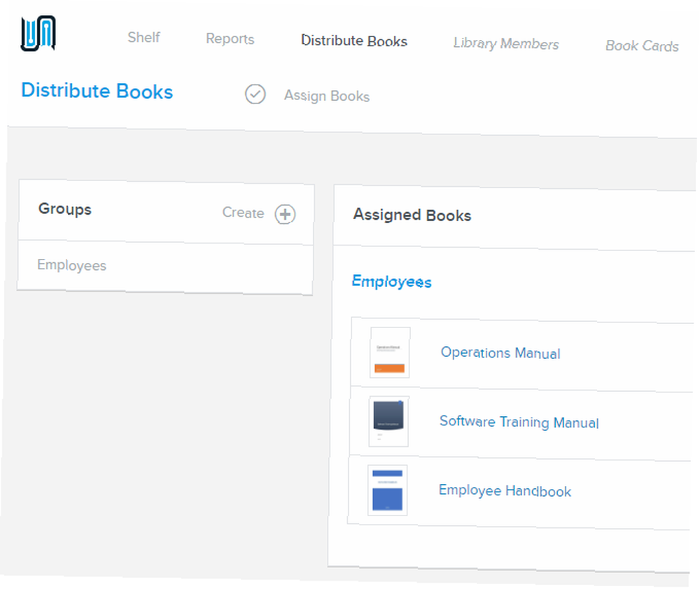Open the Operations Manual link
The image size is (700, 589).
(x=500, y=353)
